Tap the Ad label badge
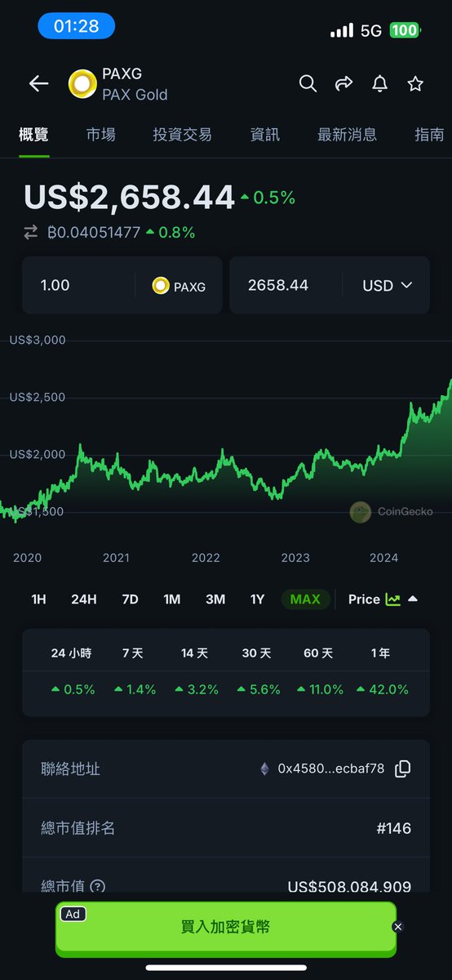 [73, 915]
